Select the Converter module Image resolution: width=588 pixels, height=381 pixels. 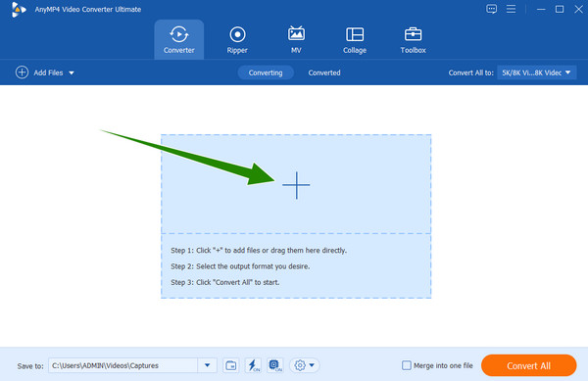pyautogui.click(x=179, y=40)
